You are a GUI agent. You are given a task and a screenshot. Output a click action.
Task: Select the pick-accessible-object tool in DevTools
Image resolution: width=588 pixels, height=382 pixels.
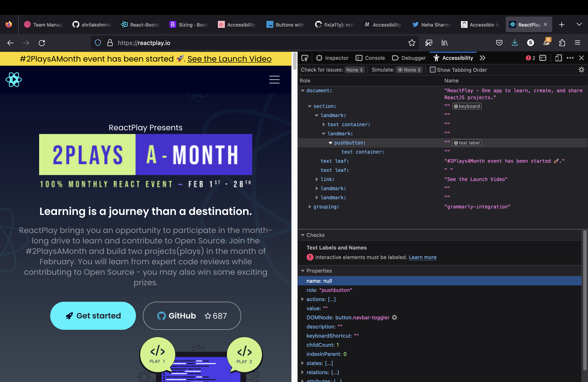(305, 58)
